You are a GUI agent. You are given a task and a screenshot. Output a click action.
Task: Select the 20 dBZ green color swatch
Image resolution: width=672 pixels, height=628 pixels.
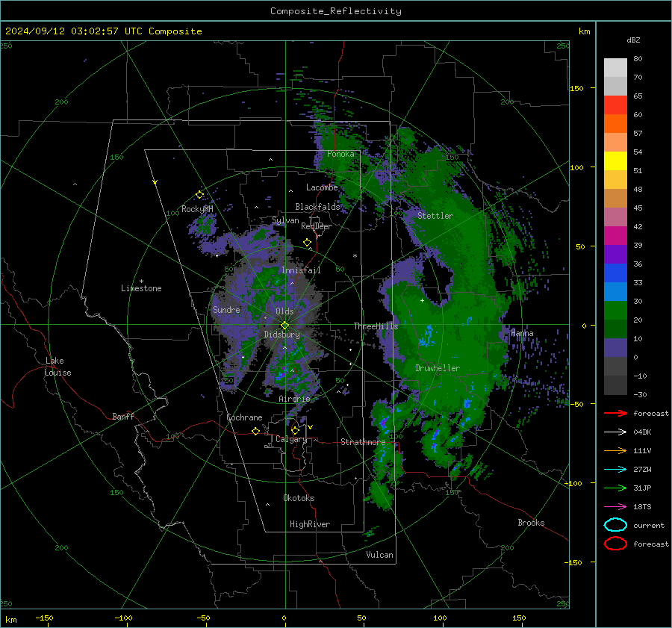click(x=615, y=329)
